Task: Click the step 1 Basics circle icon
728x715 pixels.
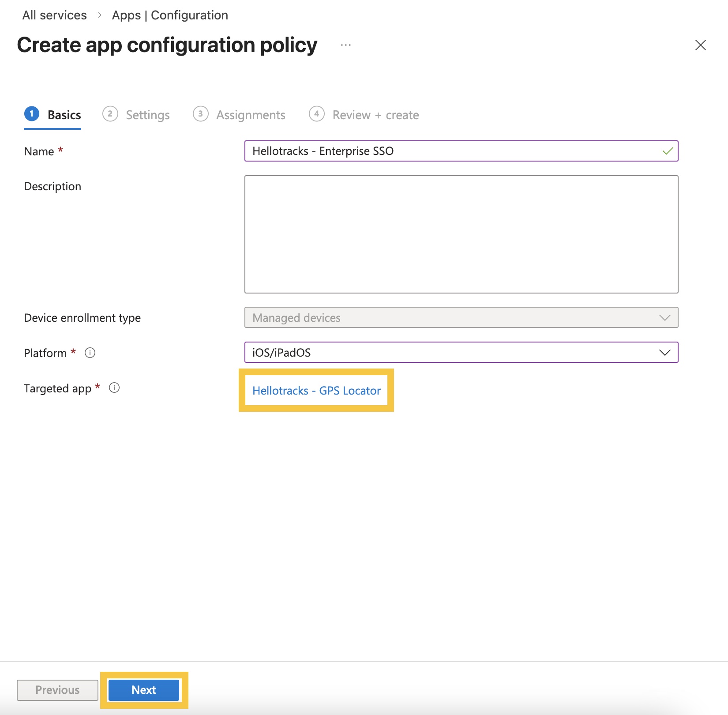Action: 32,114
